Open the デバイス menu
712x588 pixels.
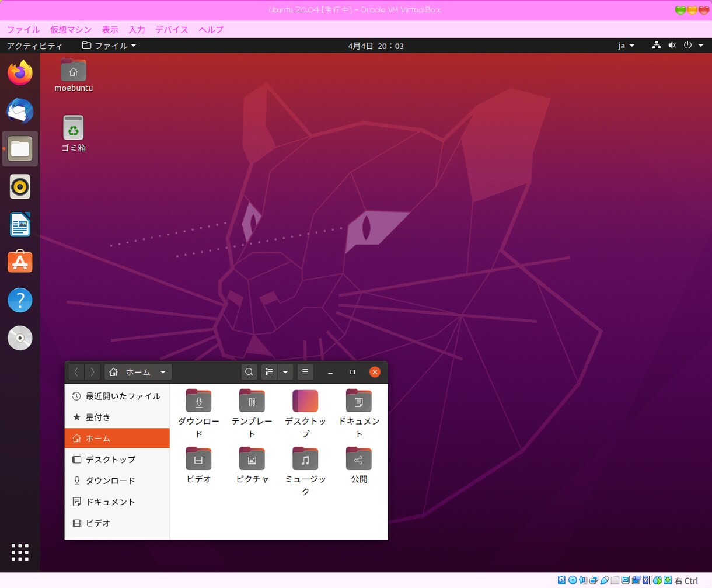172,30
